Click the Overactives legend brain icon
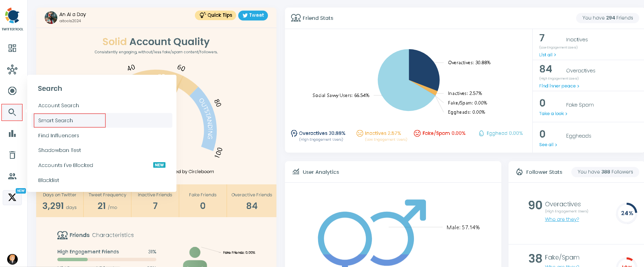Image resolution: width=644 pixels, height=267 pixels. pyautogui.click(x=294, y=133)
